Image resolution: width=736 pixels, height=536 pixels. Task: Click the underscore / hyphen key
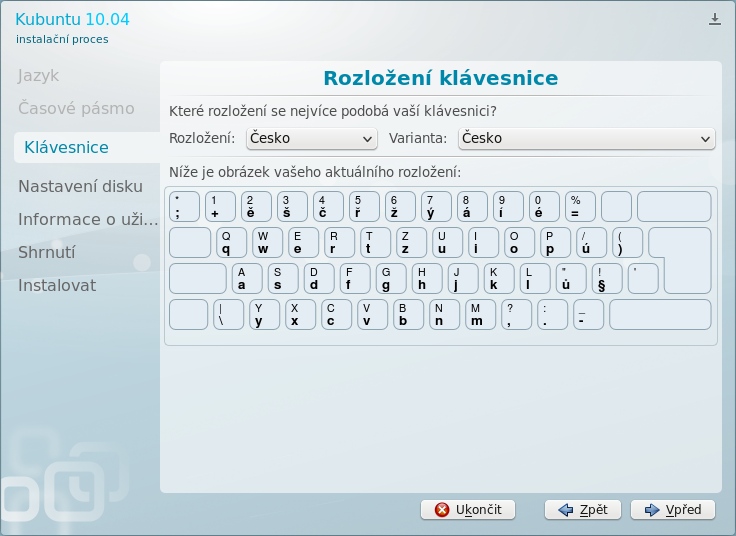click(x=589, y=315)
